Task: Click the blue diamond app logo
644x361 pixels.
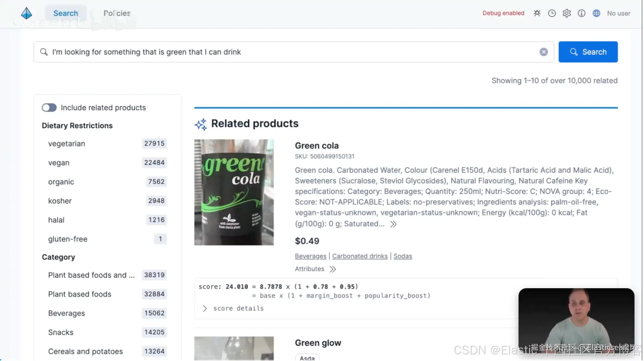Action: click(26, 13)
